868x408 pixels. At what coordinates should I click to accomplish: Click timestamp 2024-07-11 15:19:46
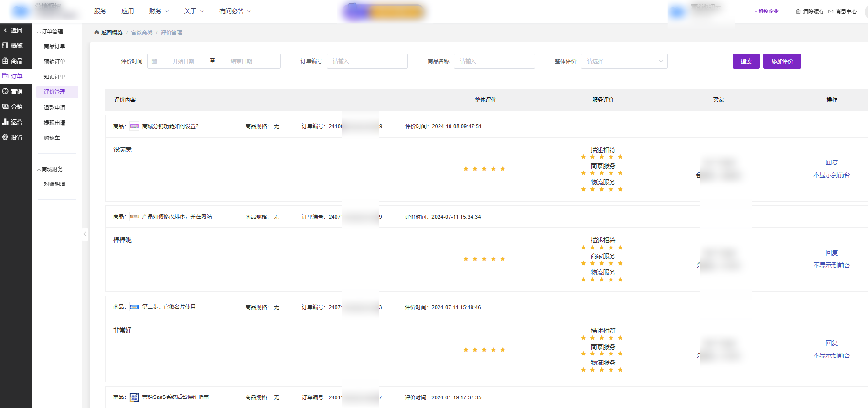(x=456, y=307)
